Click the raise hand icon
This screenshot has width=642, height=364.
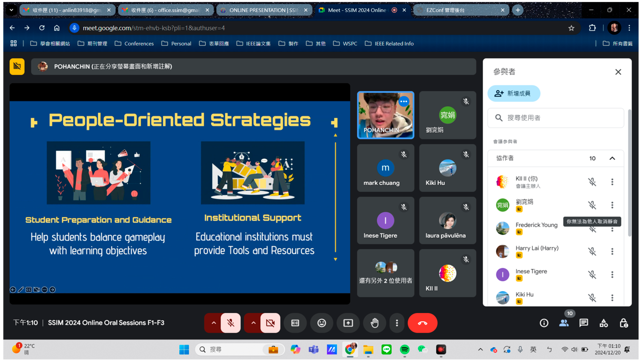[374, 323]
